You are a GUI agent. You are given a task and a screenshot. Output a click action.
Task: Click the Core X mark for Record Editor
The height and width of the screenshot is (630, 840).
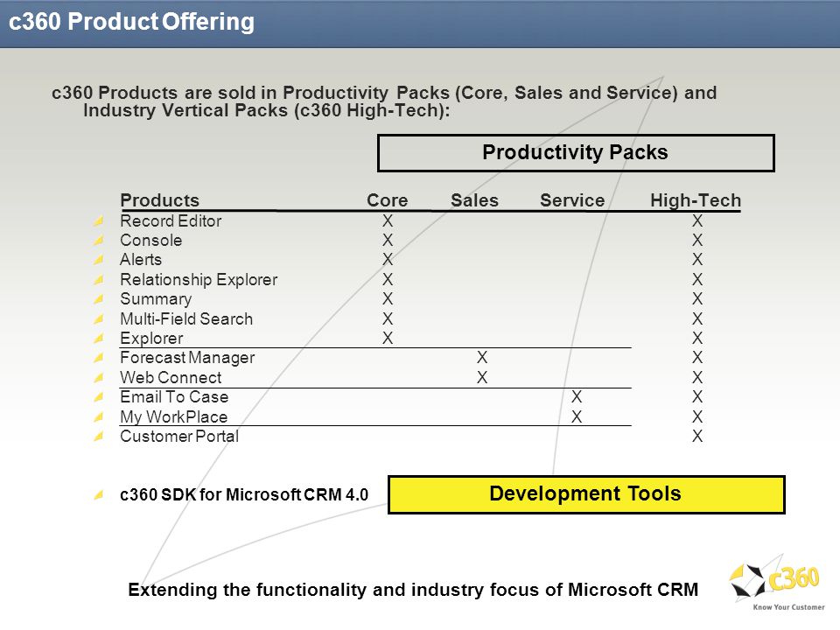tap(388, 220)
